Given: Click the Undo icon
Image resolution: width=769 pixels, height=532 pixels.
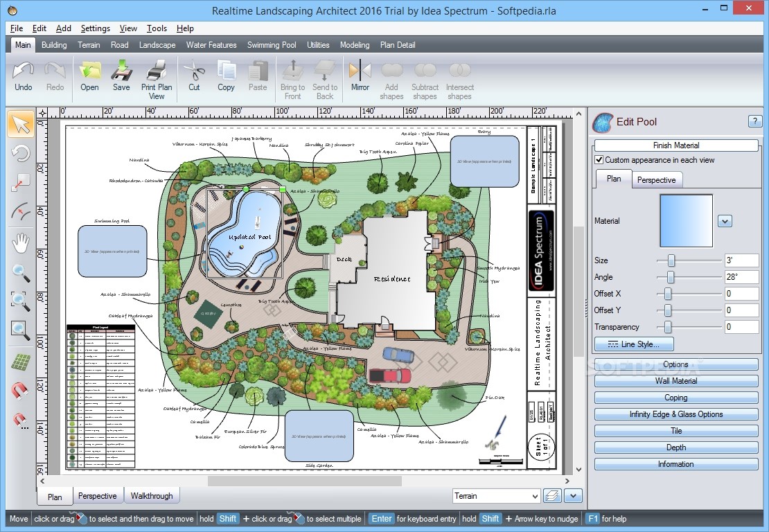Looking at the screenshot, I should pyautogui.click(x=23, y=76).
